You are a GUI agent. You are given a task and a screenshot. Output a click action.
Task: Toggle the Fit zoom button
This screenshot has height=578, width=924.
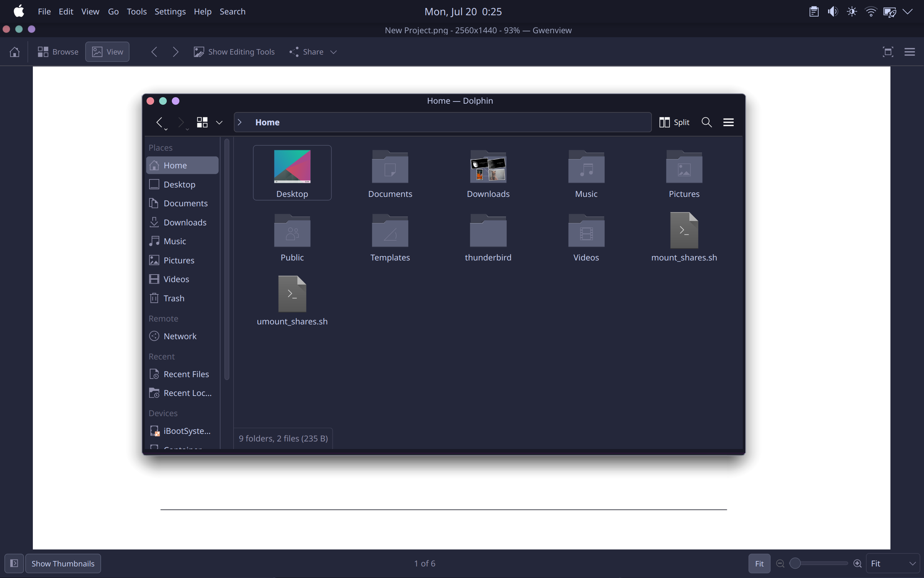759,563
